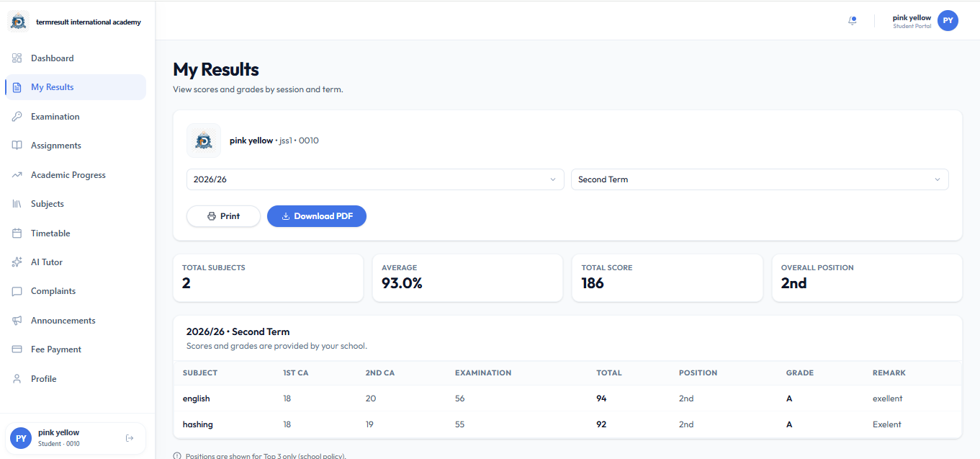
Task: Click the Subjects library icon
Action: pyautogui.click(x=17, y=204)
